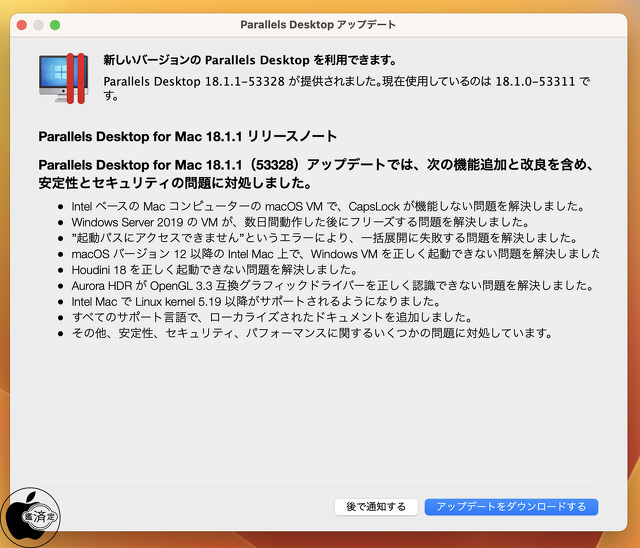Click the Parallels Desktop アップデート title text
640x548 pixels.
[x=318, y=25]
